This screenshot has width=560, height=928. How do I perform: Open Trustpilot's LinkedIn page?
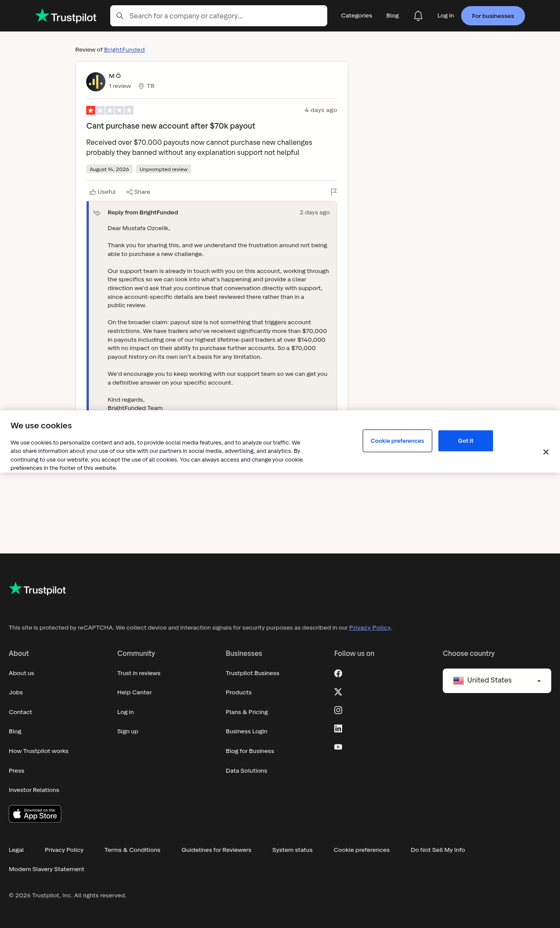pyautogui.click(x=338, y=728)
